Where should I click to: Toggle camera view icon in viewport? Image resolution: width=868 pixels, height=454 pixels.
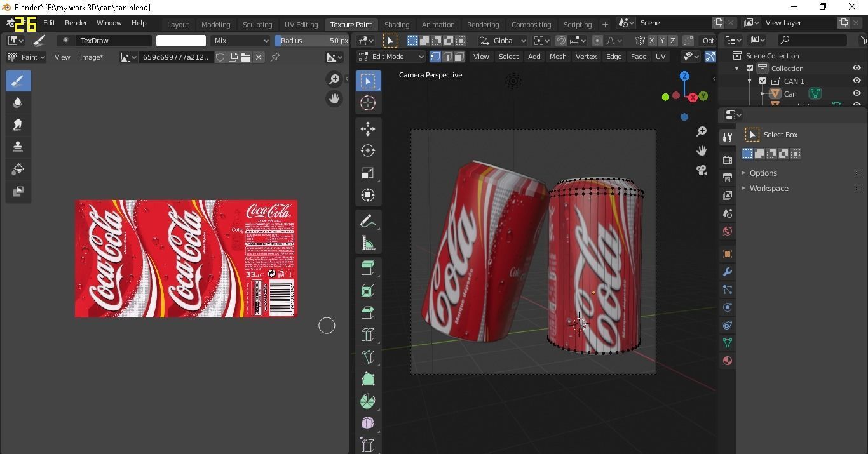coord(702,170)
